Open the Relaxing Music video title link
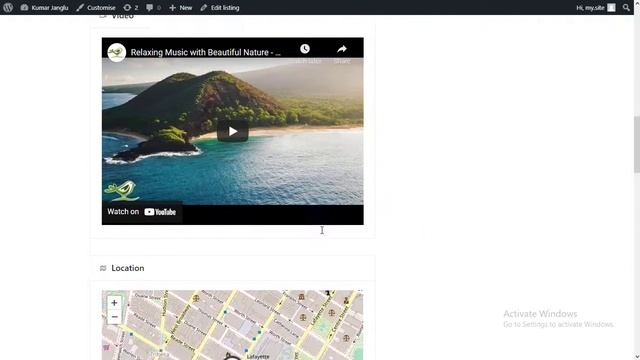640x360 pixels. (x=206, y=52)
